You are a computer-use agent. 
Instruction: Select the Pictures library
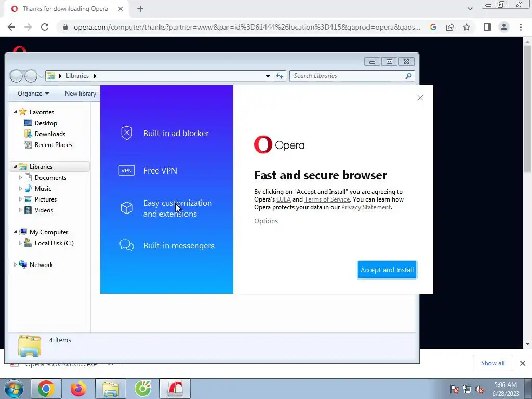[46, 199]
